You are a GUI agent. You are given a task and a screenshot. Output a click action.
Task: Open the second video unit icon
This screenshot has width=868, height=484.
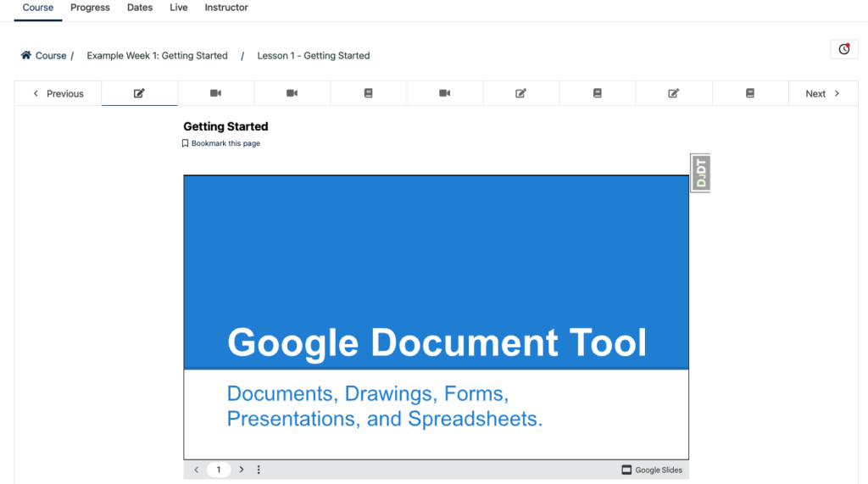tap(292, 93)
